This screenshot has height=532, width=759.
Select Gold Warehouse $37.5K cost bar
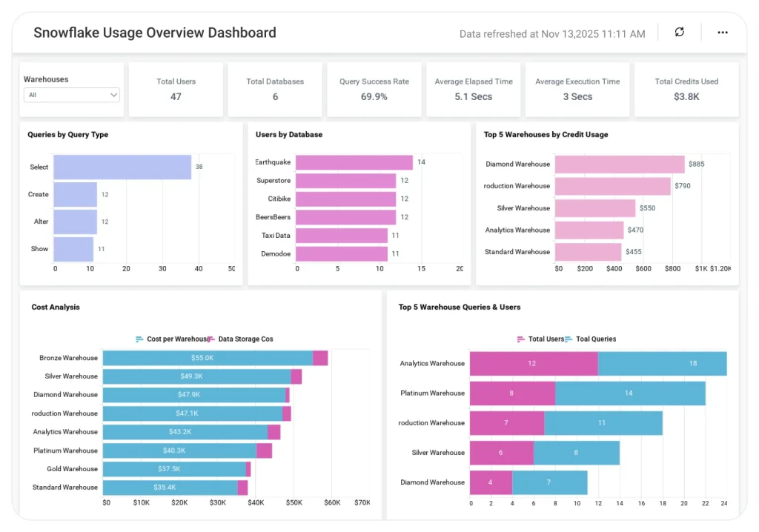point(174,468)
